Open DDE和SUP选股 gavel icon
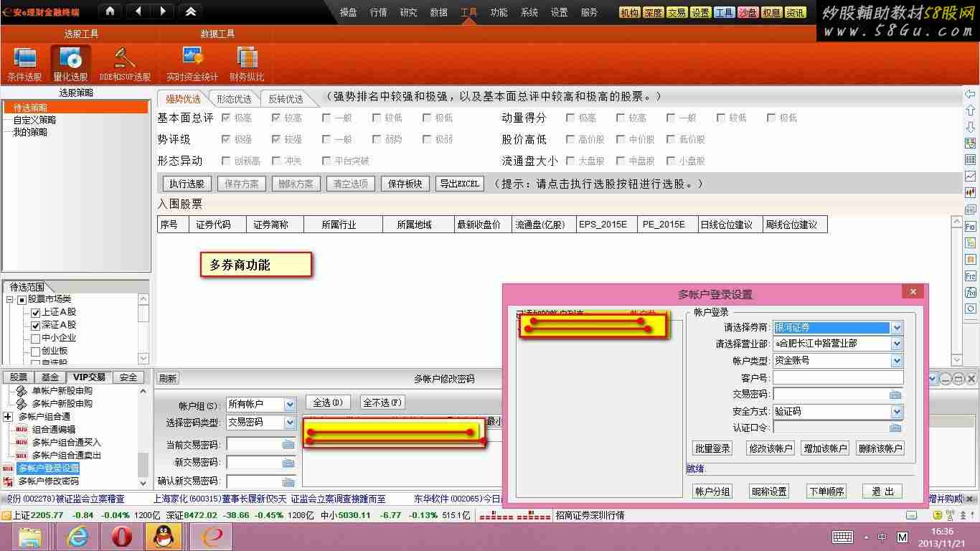The image size is (980, 551). coord(125,64)
